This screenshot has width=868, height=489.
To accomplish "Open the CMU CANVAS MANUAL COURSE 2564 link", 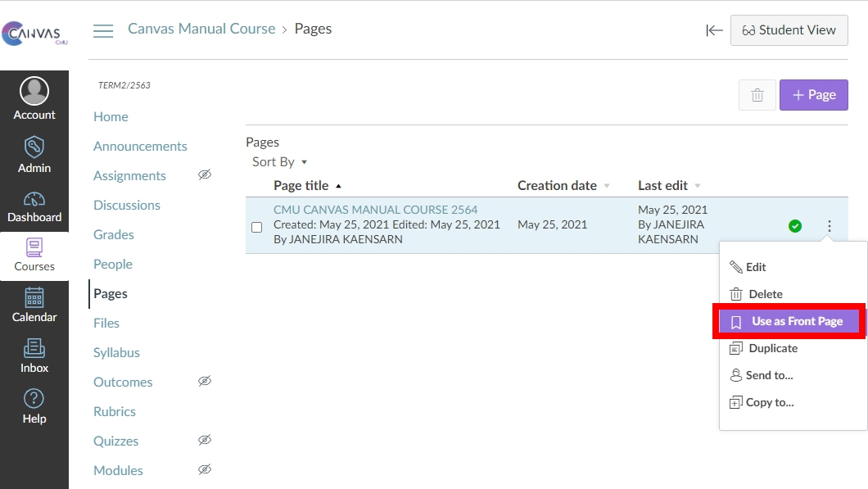I will [x=375, y=210].
